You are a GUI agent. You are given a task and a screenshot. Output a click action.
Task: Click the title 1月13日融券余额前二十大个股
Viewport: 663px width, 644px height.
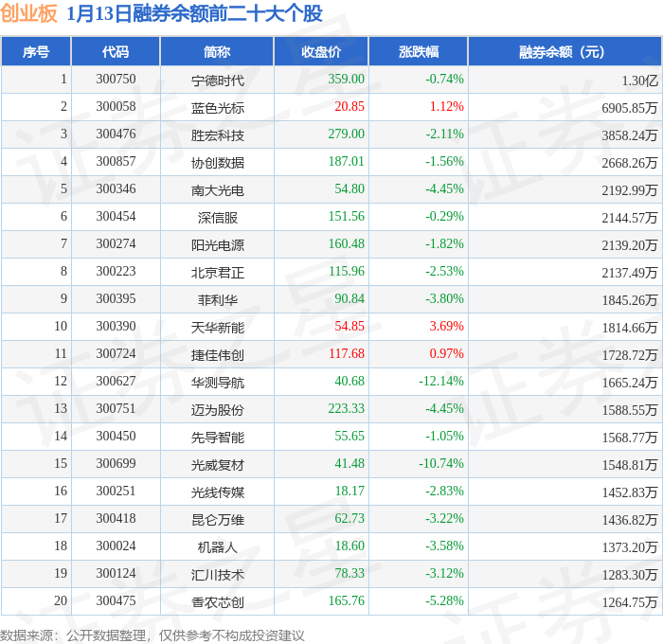tap(194, 13)
